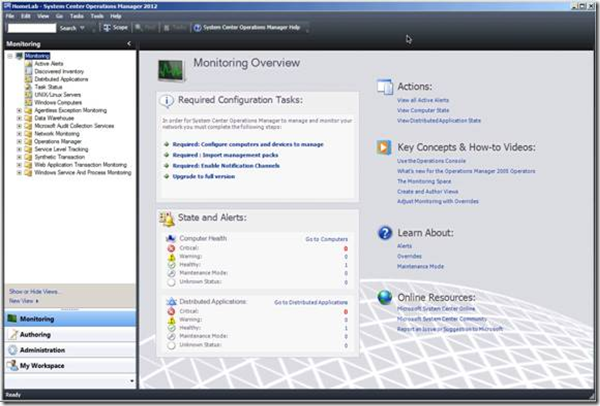The height and width of the screenshot is (406, 600).
Task: Collapse the Monitoring root tree node
Action: click(10, 56)
